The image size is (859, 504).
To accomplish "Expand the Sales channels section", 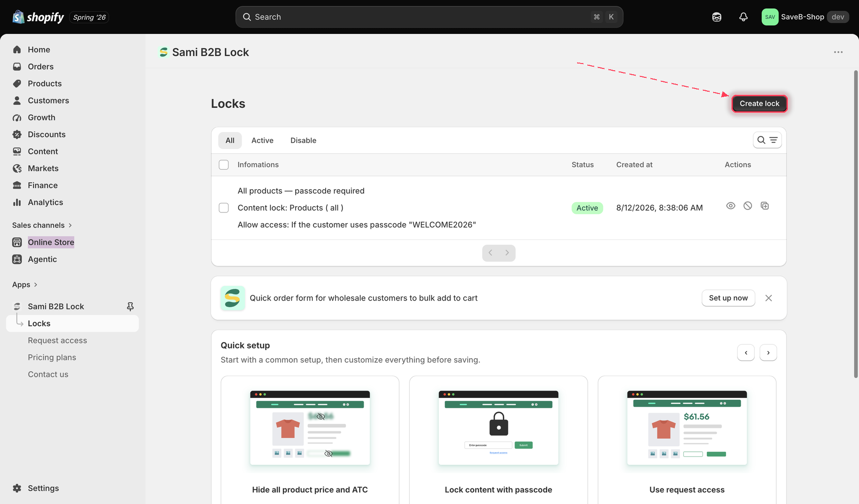I will (42, 225).
